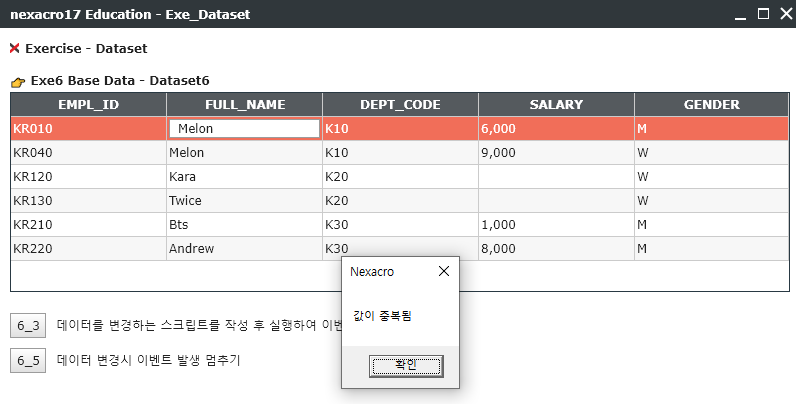Image resolution: width=796 pixels, height=404 pixels.
Task: Click K20 dept code in KR120 row
Action: coord(401,177)
